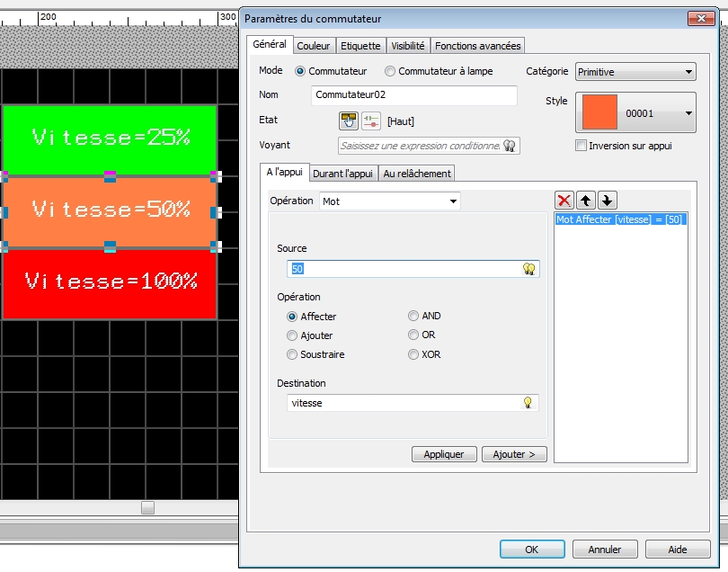Move operation up with arrow icon

tap(586, 201)
